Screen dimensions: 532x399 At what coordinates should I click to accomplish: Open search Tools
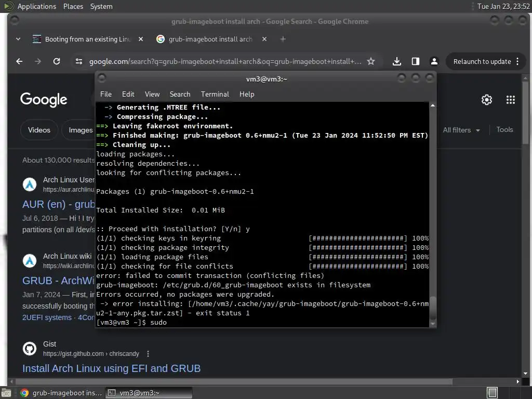tap(504, 129)
